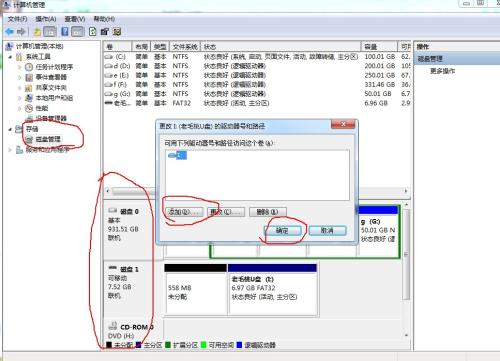This screenshot has width=500, height=361.
Task: Click the 删除(R) button in the dialog
Action: [x=268, y=212]
